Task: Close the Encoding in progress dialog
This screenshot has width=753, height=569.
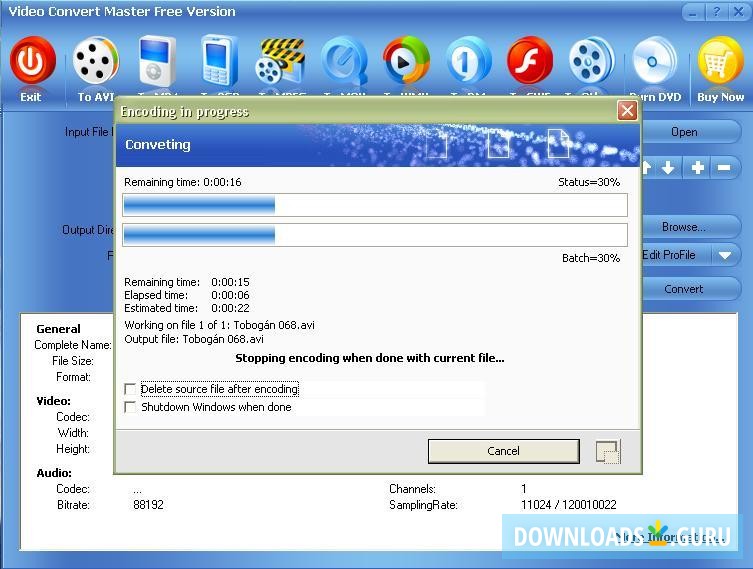Action: [x=627, y=111]
